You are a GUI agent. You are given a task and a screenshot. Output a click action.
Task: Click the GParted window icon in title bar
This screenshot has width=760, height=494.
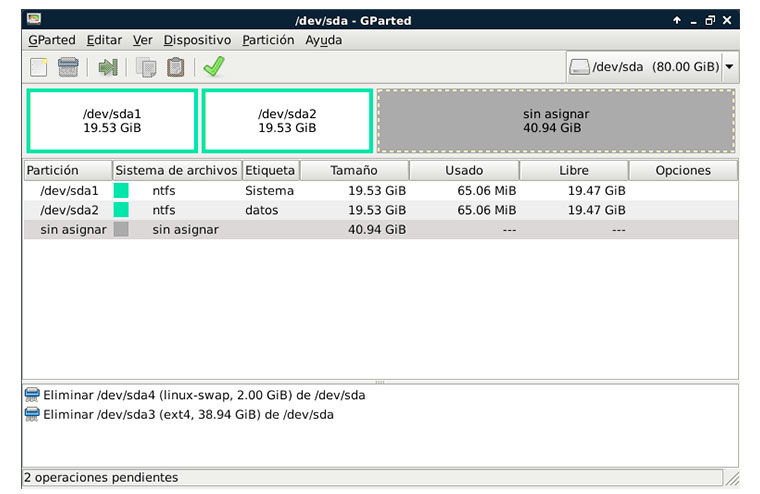pos(34,19)
